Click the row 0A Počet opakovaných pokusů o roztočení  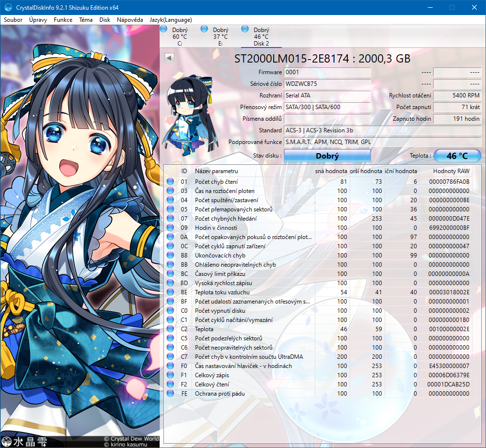point(318,237)
